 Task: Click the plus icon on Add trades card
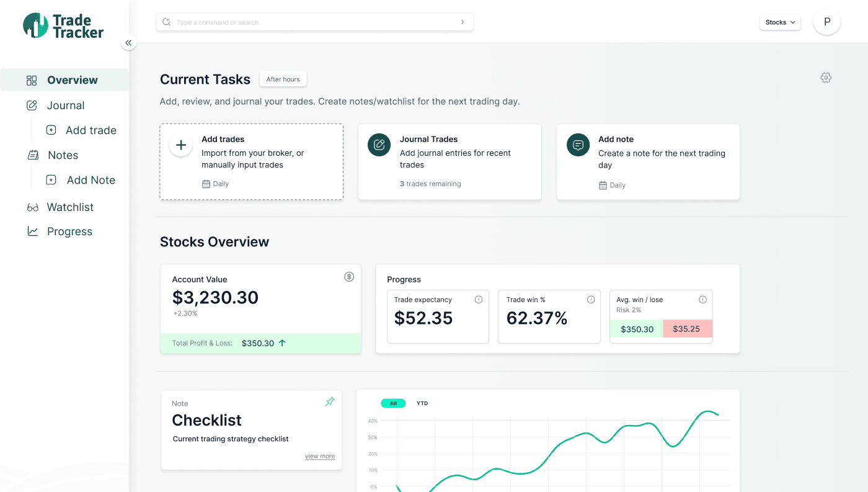tap(180, 145)
